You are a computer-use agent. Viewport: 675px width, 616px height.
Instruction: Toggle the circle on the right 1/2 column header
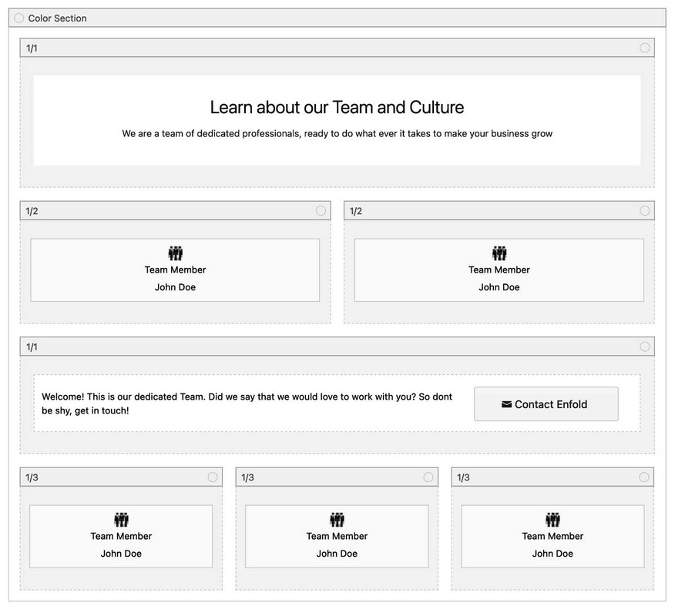click(x=644, y=211)
